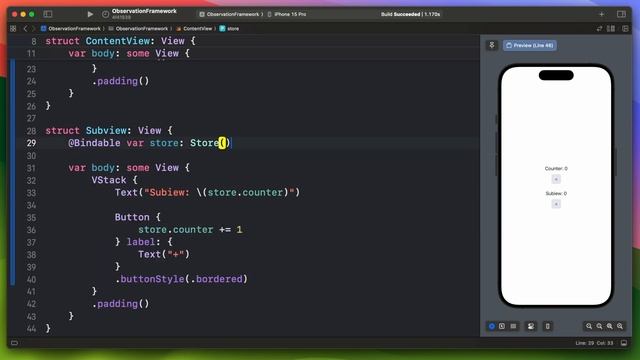Toggle the inspector sidebar
The image size is (640, 360).
(621, 14)
